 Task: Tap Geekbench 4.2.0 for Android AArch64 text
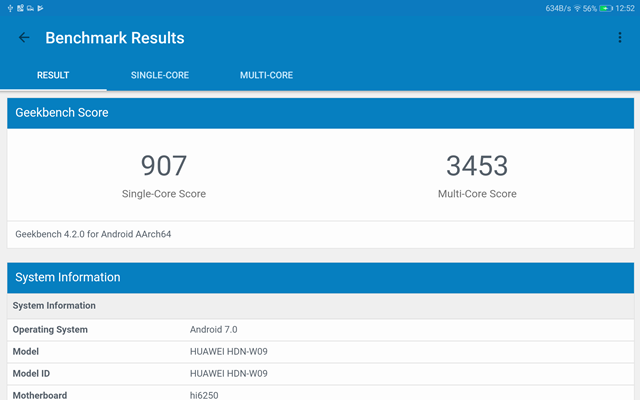click(93, 234)
